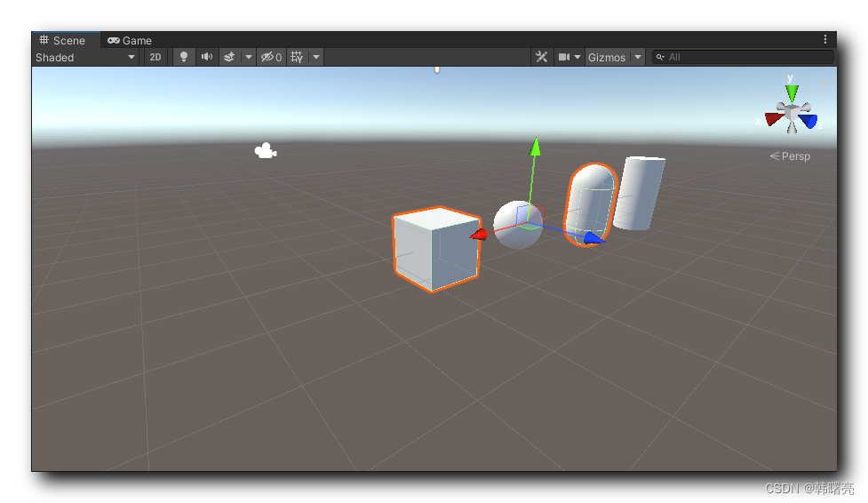Viewport: 868px width, 503px height.
Task: Click red X axis cone on orientation gizmo
Action: [x=773, y=118]
